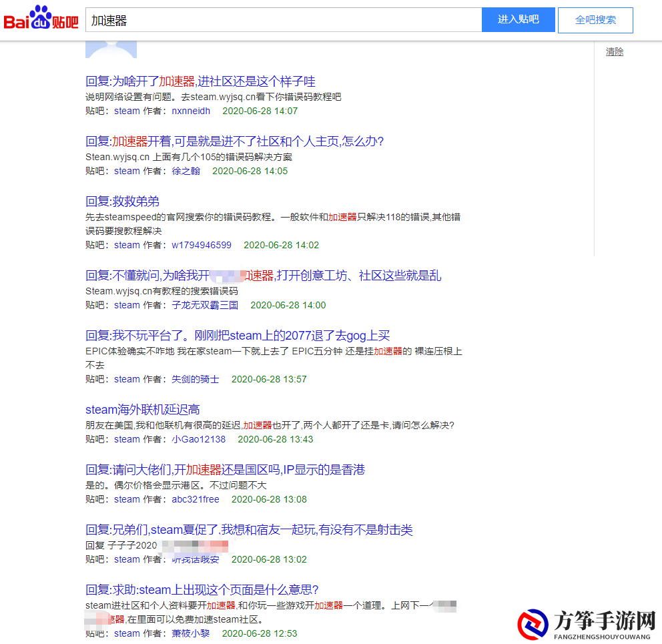This screenshot has width=662, height=644.
Task: Open post 回复:加速器开着,可是就是进不了社区和个人主页
Action: click(234, 141)
